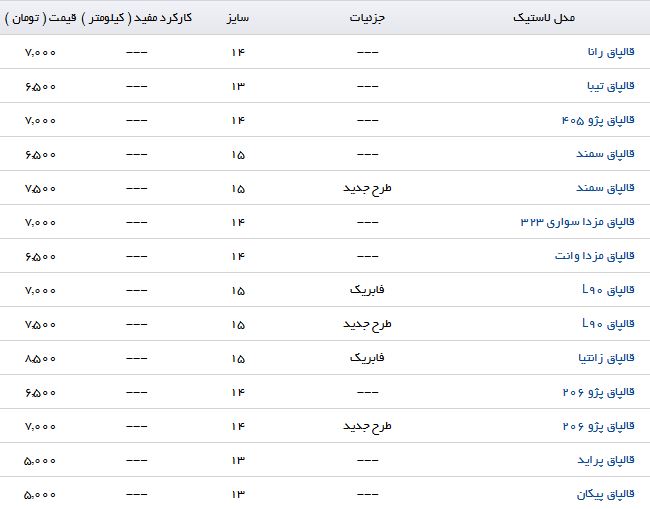This screenshot has width=650, height=509.
Task: Open the قالپاق پژو ۴۰۵ link
Action: pos(598,120)
